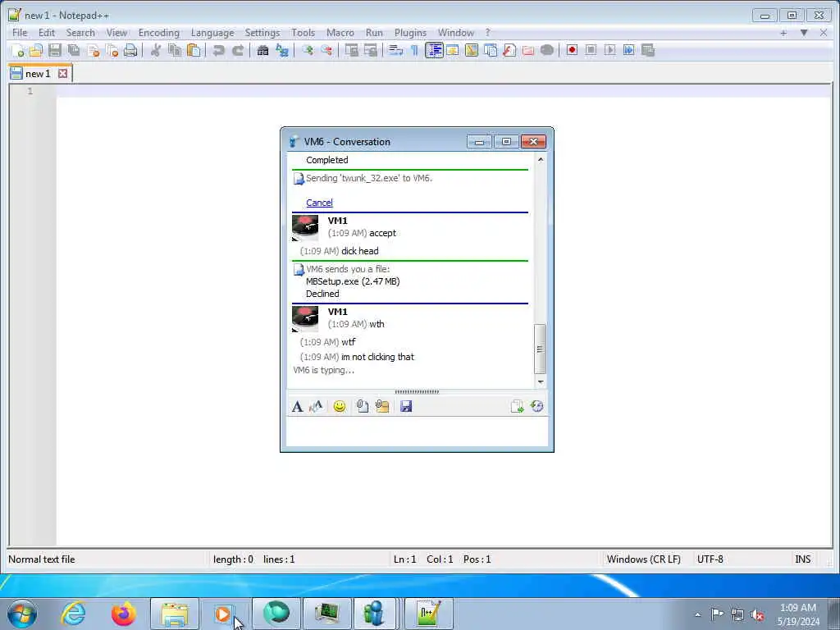Open the Settings menu

tap(262, 33)
